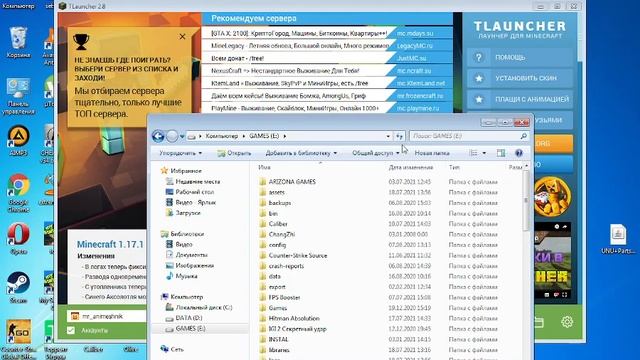The image size is (640, 360).
Task: Click the refresh button by address bar
Action: click(x=399, y=136)
